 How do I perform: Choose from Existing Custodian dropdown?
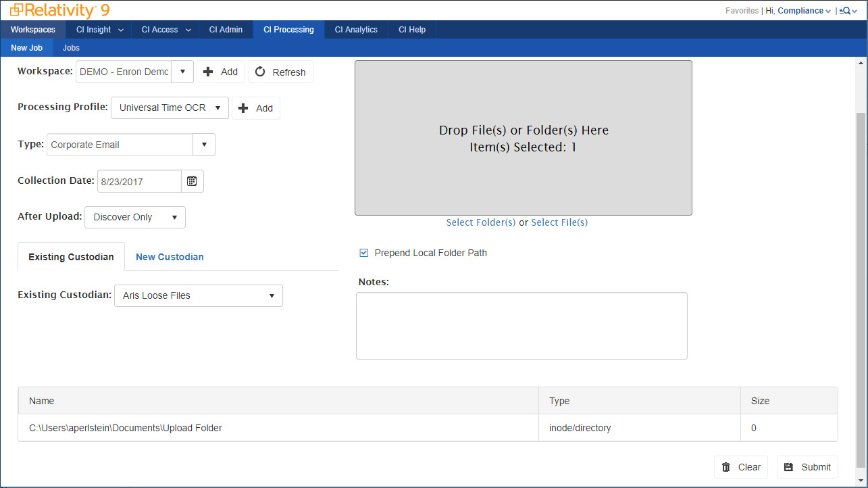198,295
